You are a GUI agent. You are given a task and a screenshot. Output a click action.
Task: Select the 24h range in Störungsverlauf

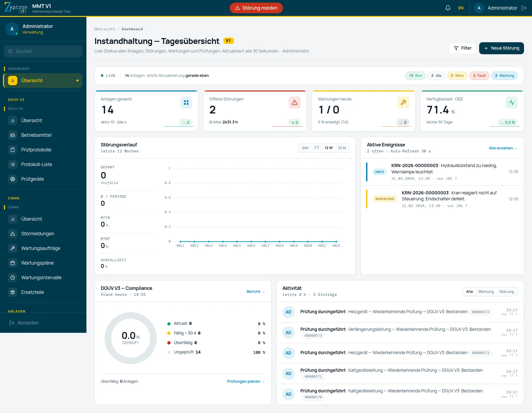pos(305,148)
